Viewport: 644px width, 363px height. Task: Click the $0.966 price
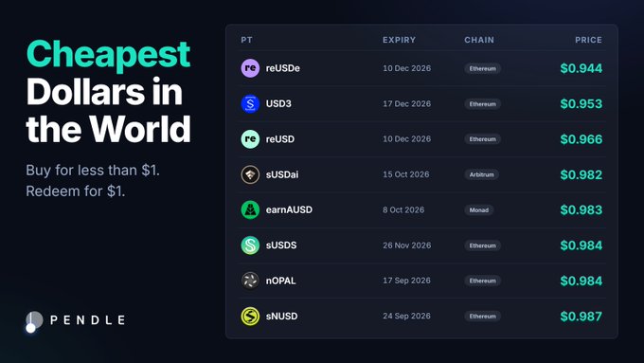pos(581,139)
